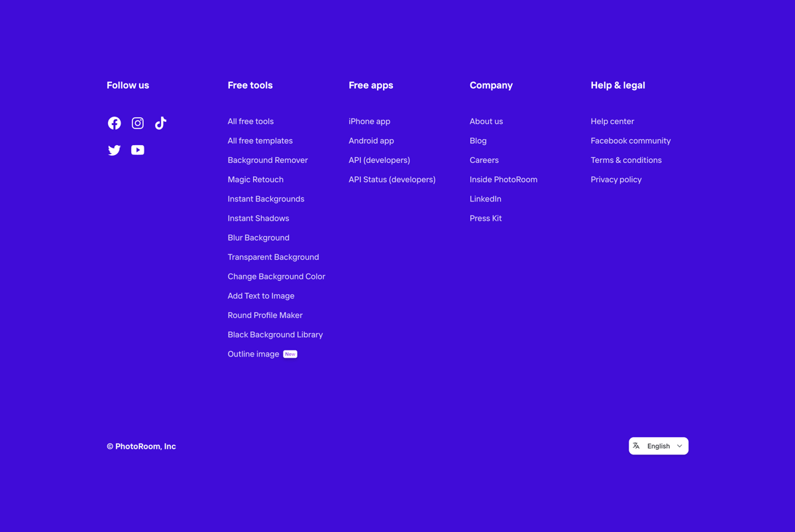This screenshot has height=532, width=795.
Task: Open the Magic Retouch tool
Action: 255,179
